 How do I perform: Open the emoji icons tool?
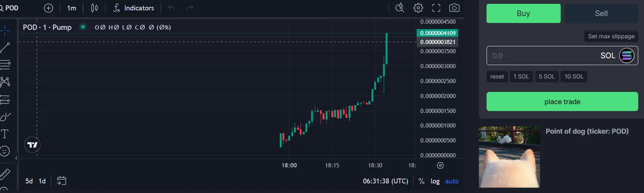5,151
